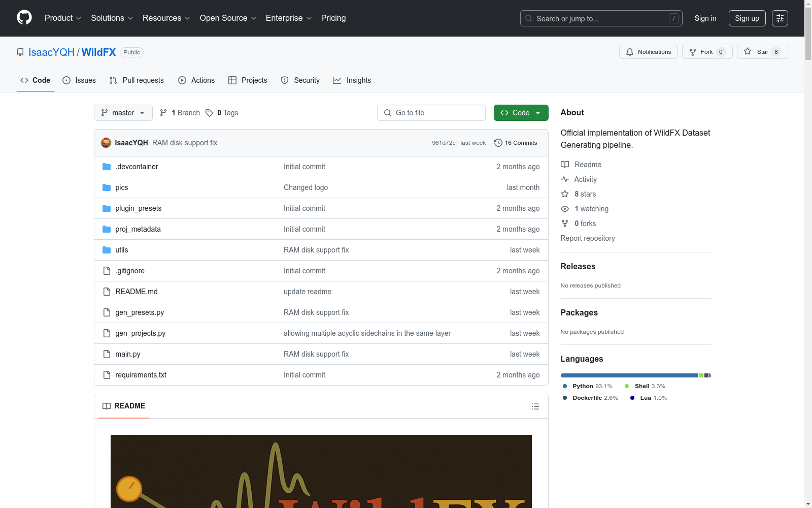This screenshot has width=812, height=508.
Task: Switch to the Pull requests tab
Action: [137, 80]
